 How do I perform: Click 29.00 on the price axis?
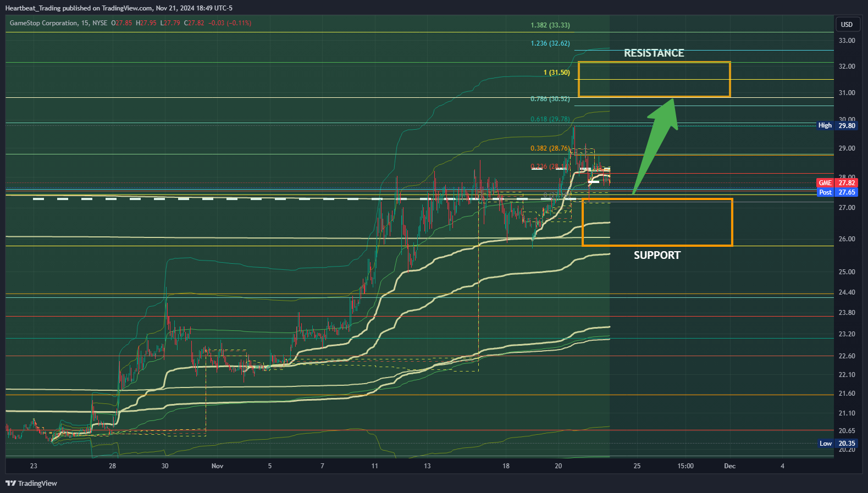point(847,148)
